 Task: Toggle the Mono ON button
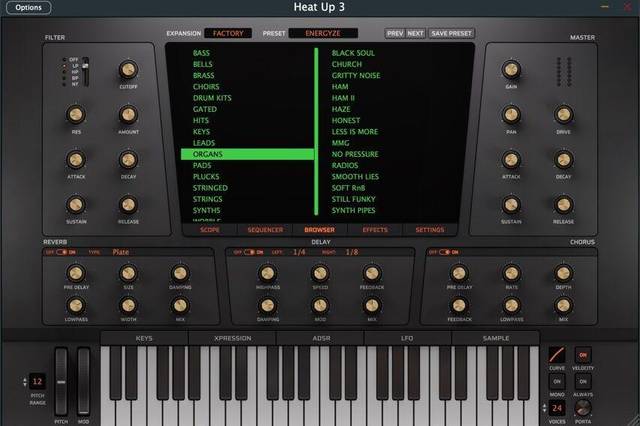coord(557,382)
